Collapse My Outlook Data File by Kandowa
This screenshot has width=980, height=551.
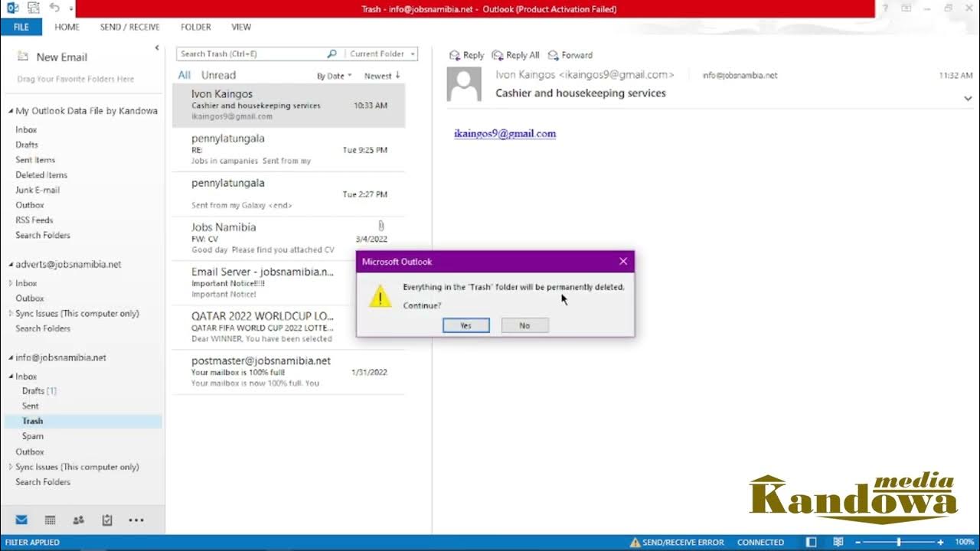coord(11,111)
